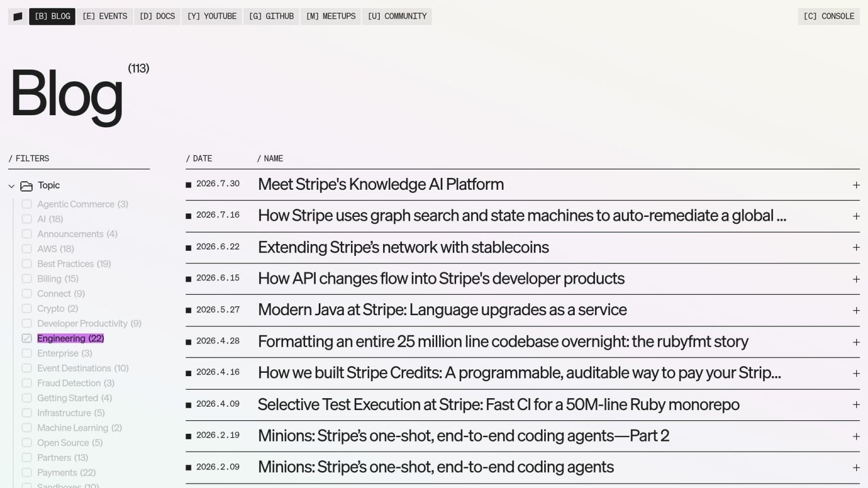Open the [B] BLOG tab

pos(52,16)
